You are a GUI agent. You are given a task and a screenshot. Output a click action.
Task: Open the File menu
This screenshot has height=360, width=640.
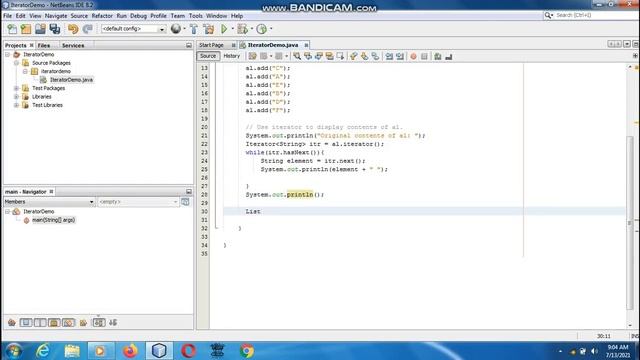(x=8, y=16)
